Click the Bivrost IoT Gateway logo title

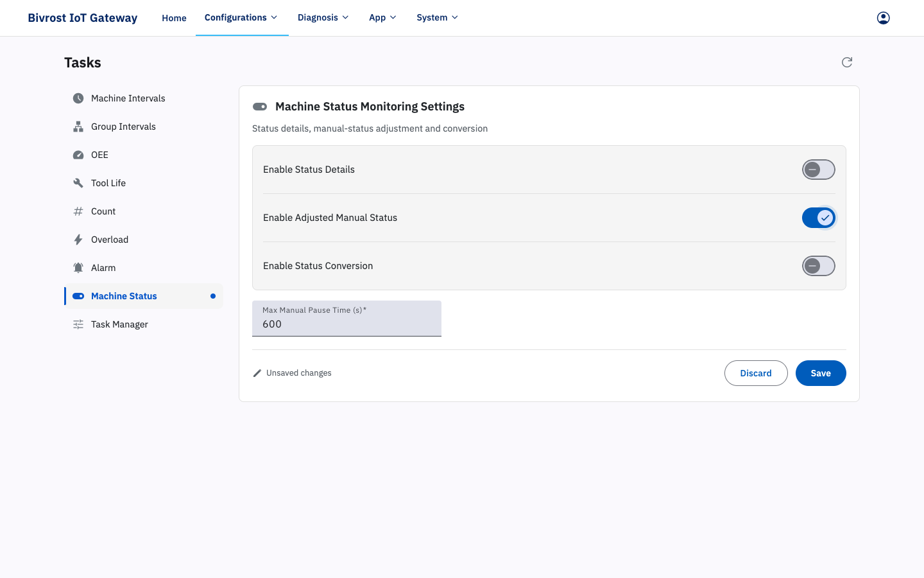click(83, 18)
